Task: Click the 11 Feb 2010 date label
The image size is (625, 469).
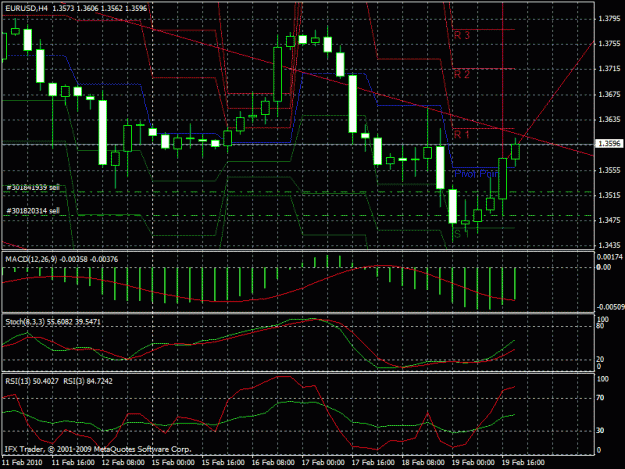Action: click(22, 462)
